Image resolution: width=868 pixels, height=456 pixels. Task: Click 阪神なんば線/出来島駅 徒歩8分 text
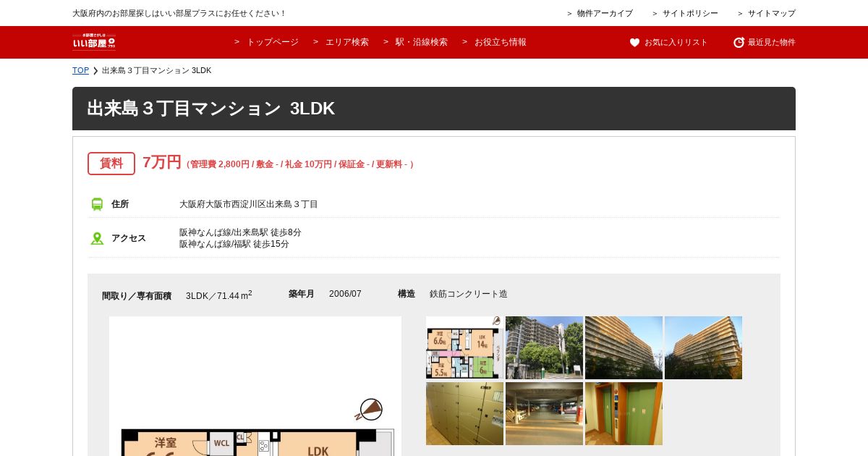[x=240, y=232]
